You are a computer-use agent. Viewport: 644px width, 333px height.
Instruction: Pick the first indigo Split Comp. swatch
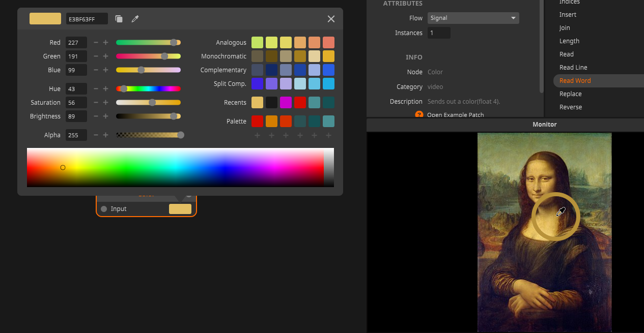coord(257,84)
